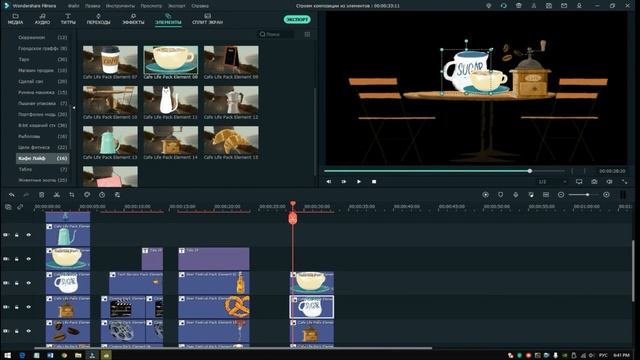Click the Undo arrow in timeline toolbar
This screenshot has height=360, width=640.
point(12,195)
